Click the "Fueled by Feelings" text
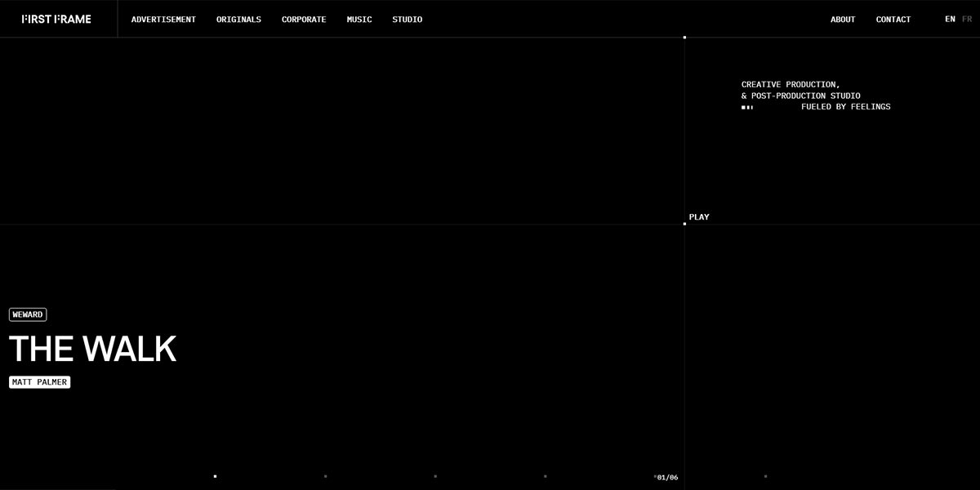 [845, 107]
